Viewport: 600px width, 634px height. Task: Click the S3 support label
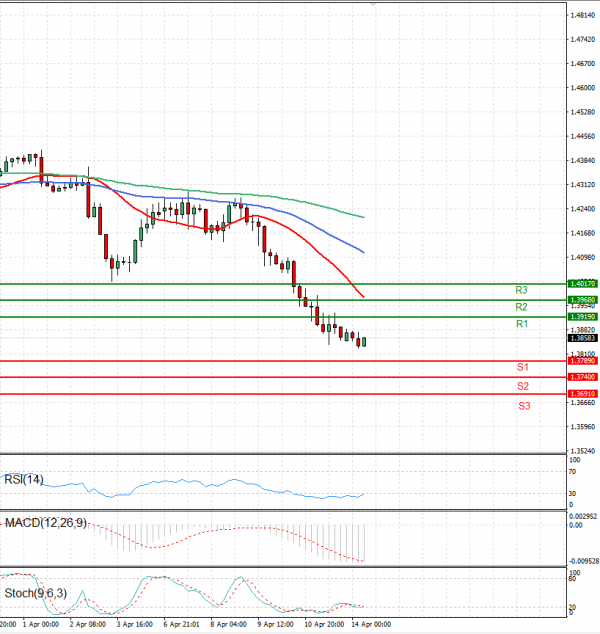click(524, 406)
